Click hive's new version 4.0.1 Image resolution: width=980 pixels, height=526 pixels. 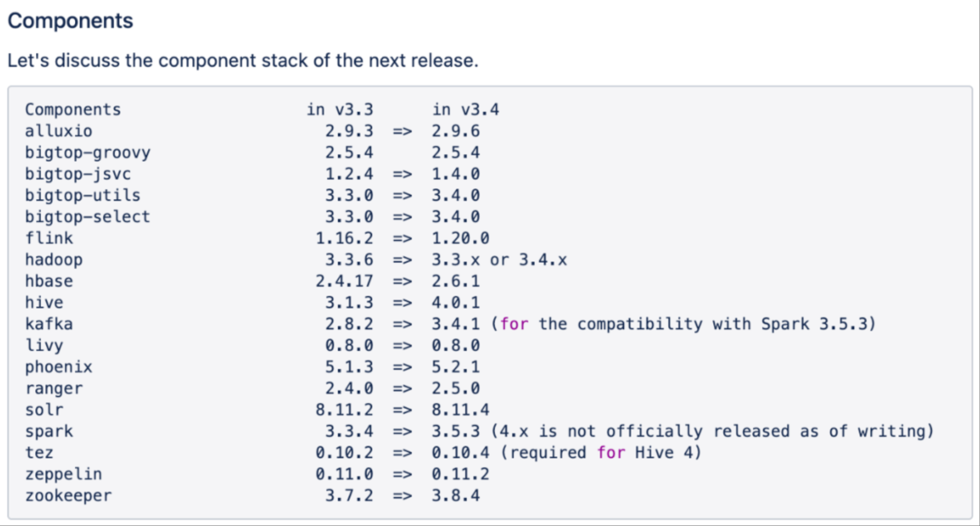pos(455,302)
